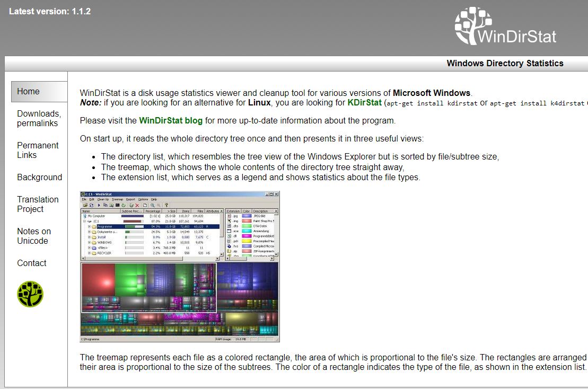Screen dimensions: 588x389
Task: Open the Translation Project page
Action: point(38,204)
